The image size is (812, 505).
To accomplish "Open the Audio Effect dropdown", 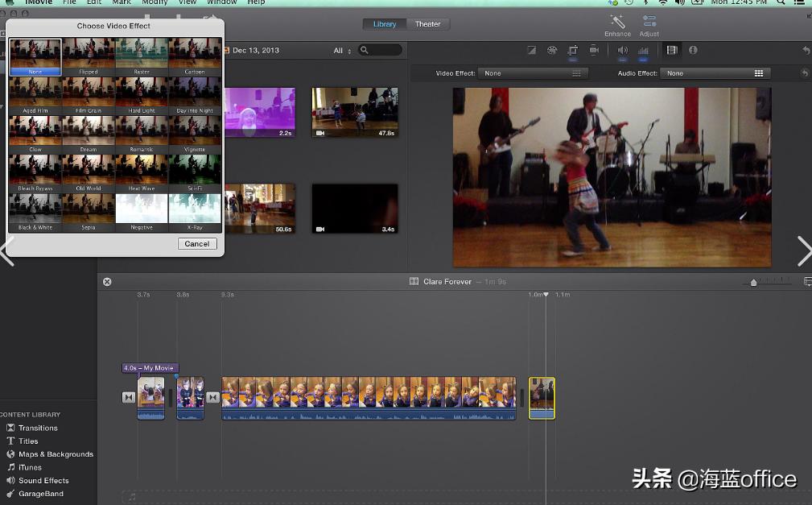I will tap(714, 73).
